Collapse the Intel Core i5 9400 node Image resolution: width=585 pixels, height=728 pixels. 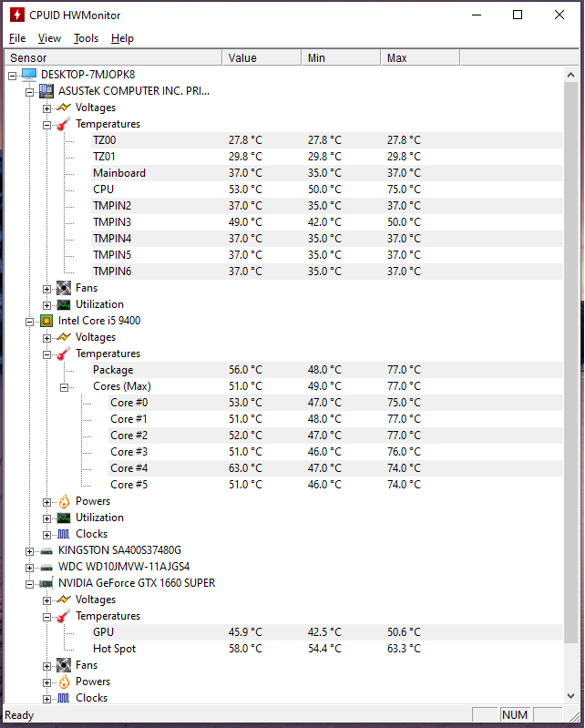pos(30,322)
